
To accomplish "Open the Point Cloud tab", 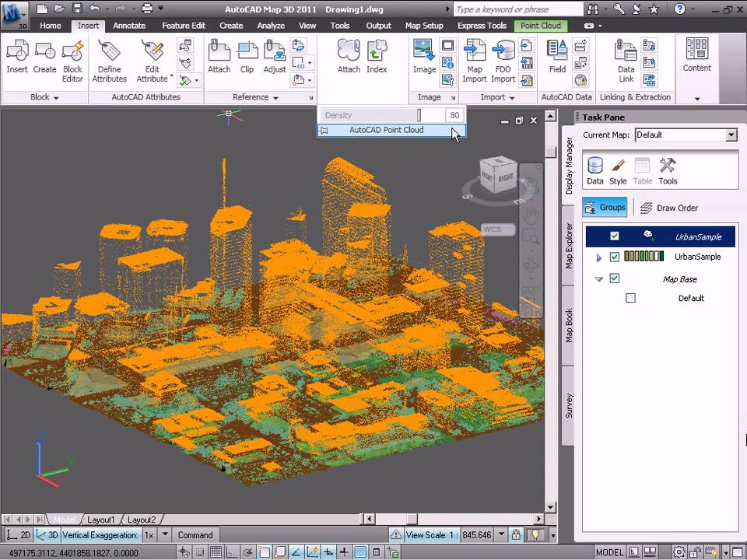I will [x=541, y=26].
